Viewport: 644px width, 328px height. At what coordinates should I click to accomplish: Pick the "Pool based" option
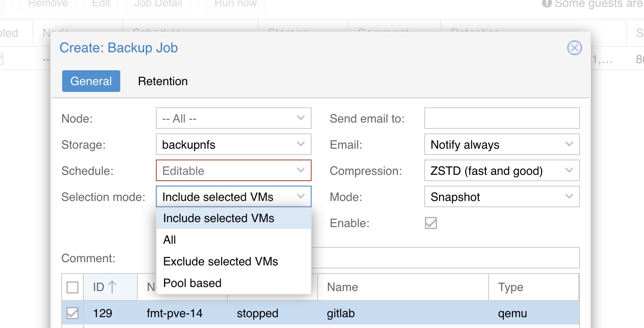pos(192,283)
